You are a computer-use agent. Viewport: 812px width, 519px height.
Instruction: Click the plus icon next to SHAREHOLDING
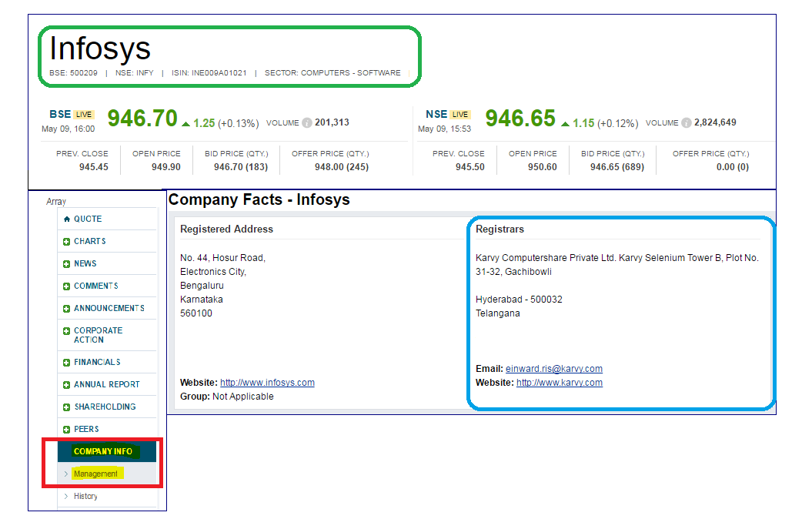(66, 407)
